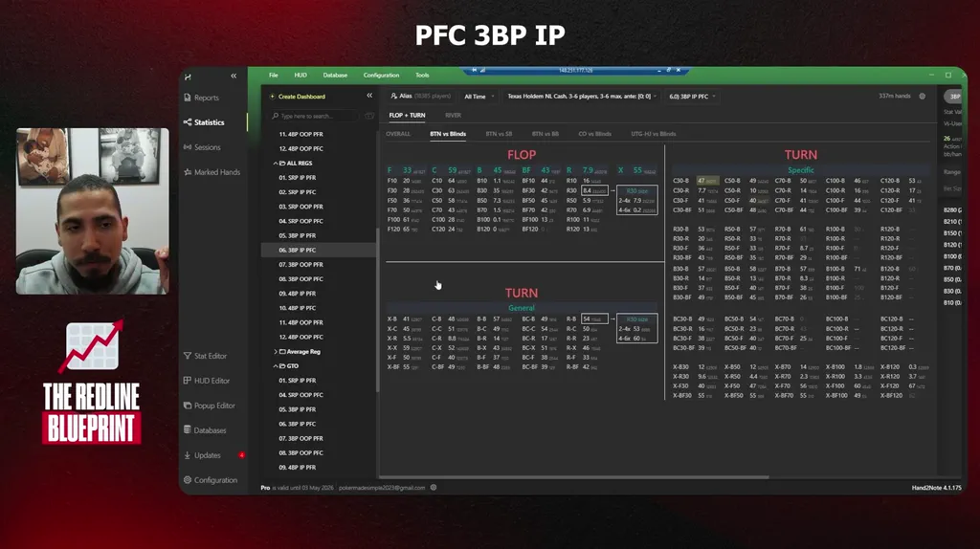The height and width of the screenshot is (549, 980).
Task: Select 04. SRP OOP PFC under ALL REGS
Action: coord(301,221)
